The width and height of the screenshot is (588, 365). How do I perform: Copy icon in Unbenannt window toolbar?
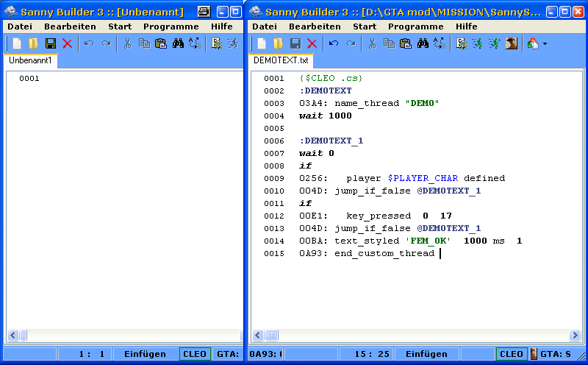coord(144,43)
